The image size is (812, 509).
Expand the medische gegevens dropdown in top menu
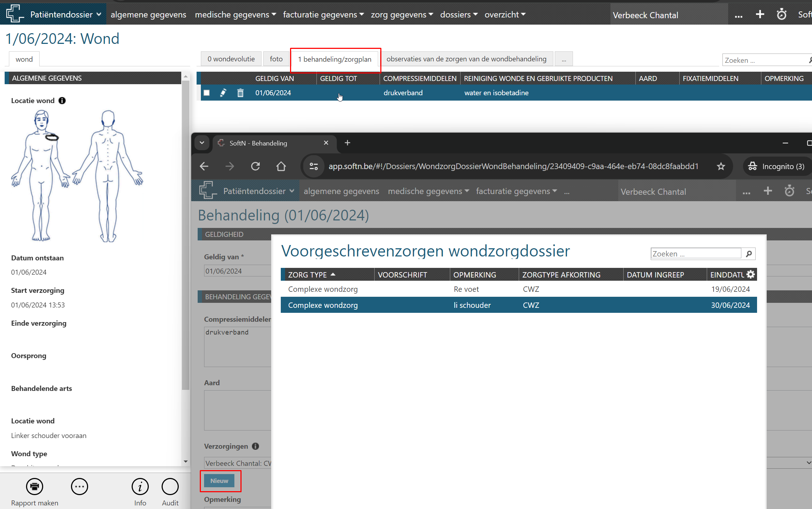point(235,15)
